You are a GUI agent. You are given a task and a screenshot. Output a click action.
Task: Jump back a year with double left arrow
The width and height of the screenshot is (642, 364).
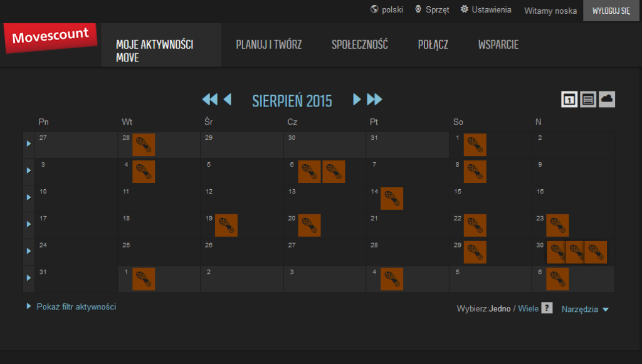tap(209, 99)
